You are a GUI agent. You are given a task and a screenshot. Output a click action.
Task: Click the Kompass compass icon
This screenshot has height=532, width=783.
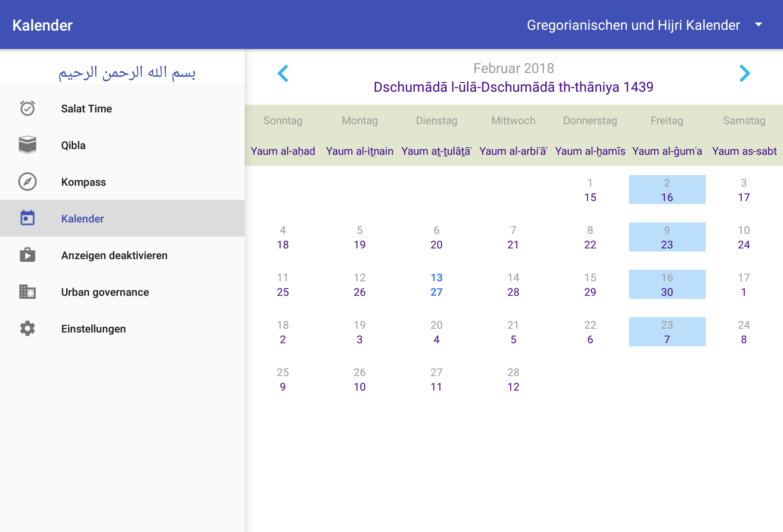pyautogui.click(x=28, y=182)
